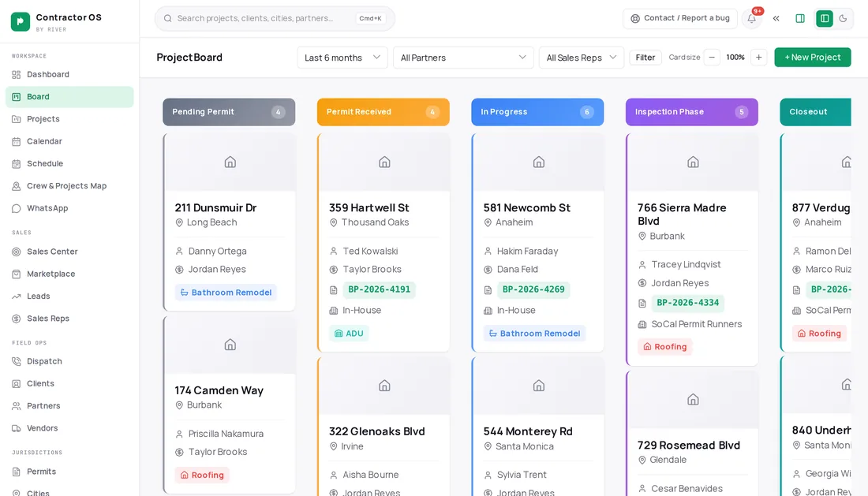Screen dimensions: 868x496
Task: Click the Pending Permit column header
Action: tap(229, 112)
